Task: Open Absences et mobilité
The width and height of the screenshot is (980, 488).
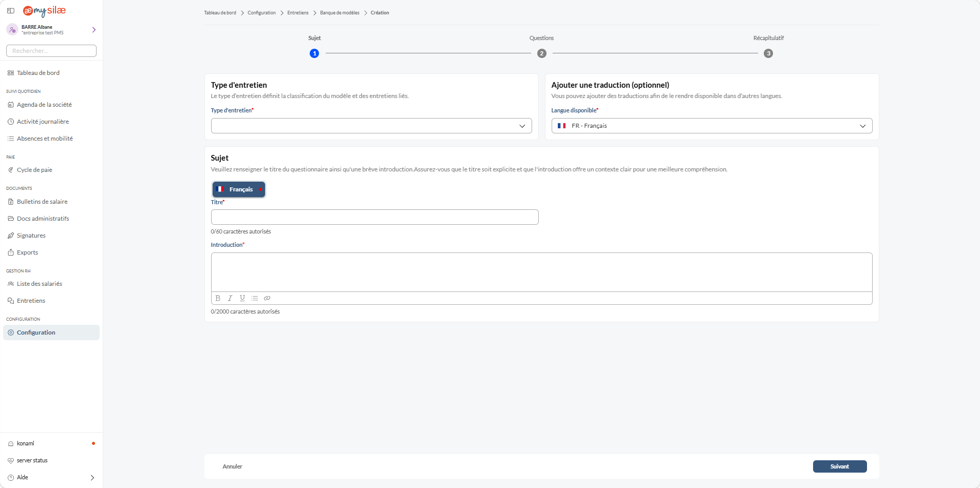Action: pyautogui.click(x=45, y=139)
